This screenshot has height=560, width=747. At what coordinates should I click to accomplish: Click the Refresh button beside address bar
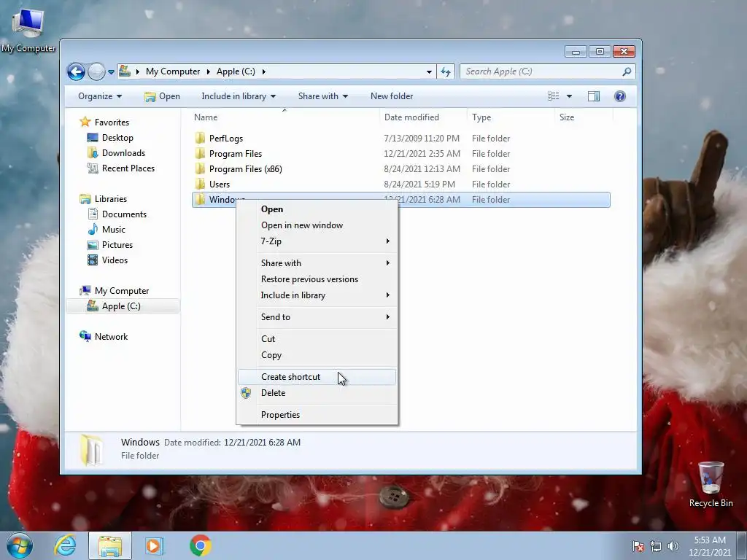coord(446,71)
